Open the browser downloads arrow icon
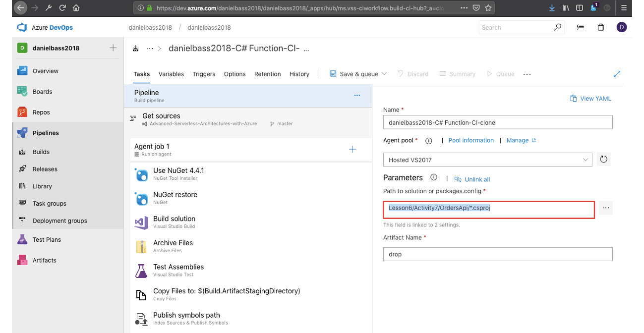This screenshot has width=644, height=333. (x=552, y=8)
